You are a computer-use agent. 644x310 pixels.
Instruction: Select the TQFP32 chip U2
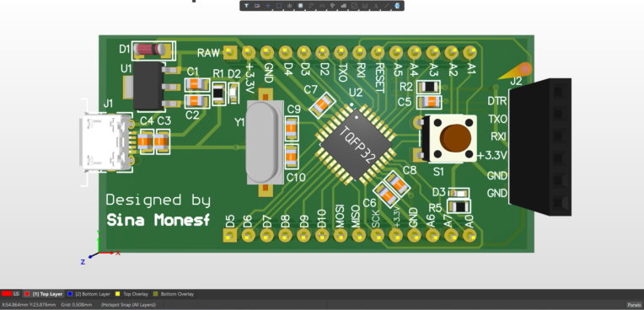pyautogui.click(x=356, y=144)
